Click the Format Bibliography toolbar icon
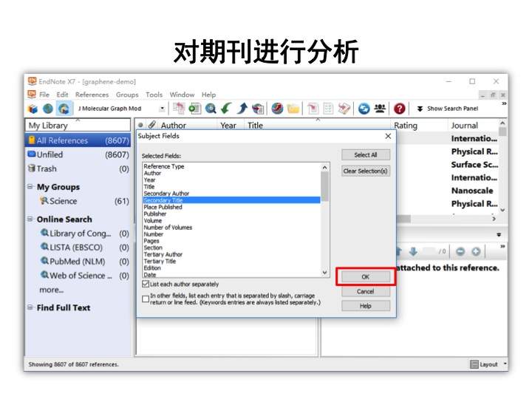The width and height of the screenshot is (532, 399). coord(328,109)
